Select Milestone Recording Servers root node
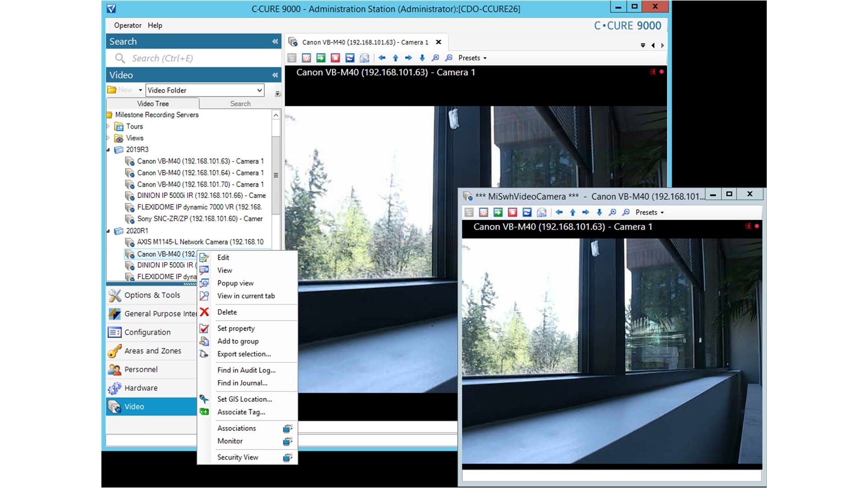 (x=156, y=115)
